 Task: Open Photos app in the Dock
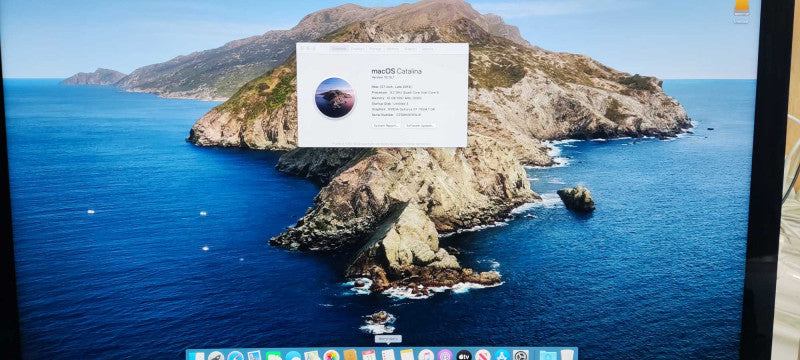pyautogui.click(x=331, y=355)
